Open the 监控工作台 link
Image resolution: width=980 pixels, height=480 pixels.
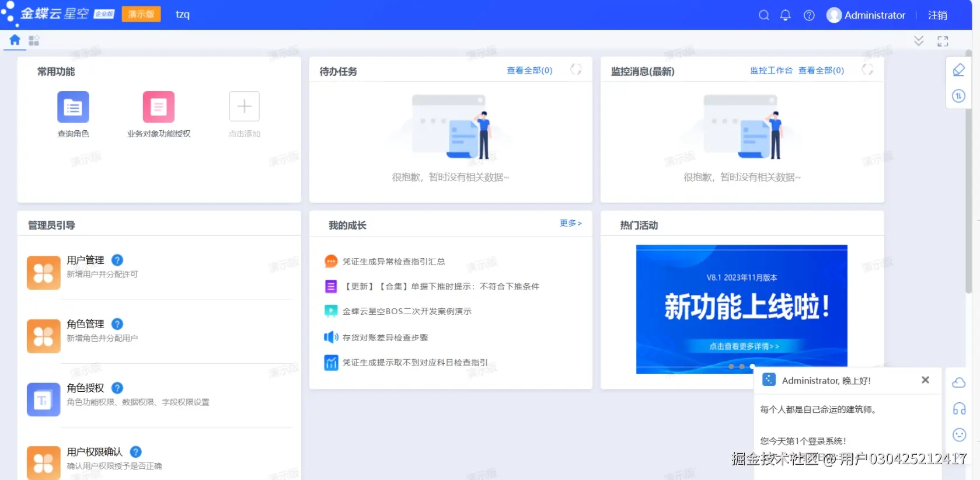pyautogui.click(x=771, y=70)
